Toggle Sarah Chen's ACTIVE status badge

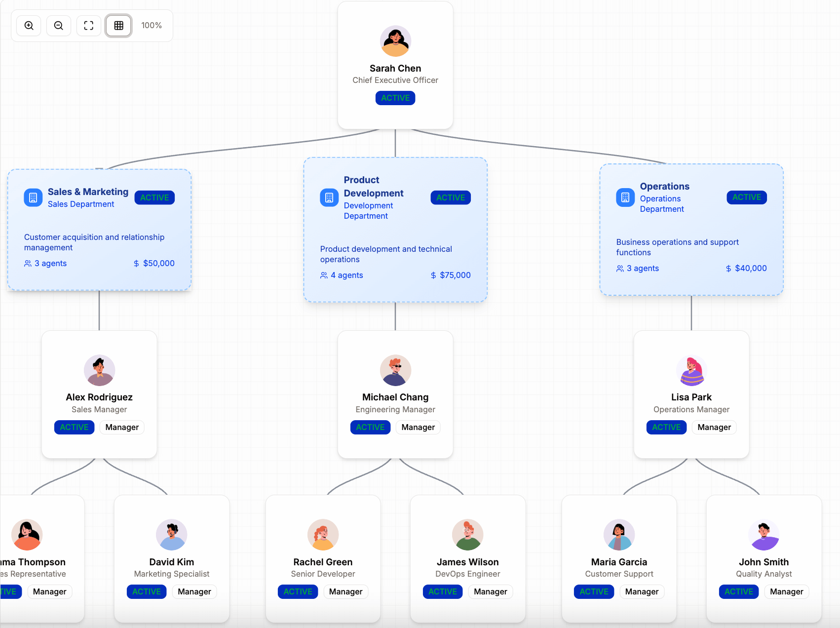coord(395,98)
